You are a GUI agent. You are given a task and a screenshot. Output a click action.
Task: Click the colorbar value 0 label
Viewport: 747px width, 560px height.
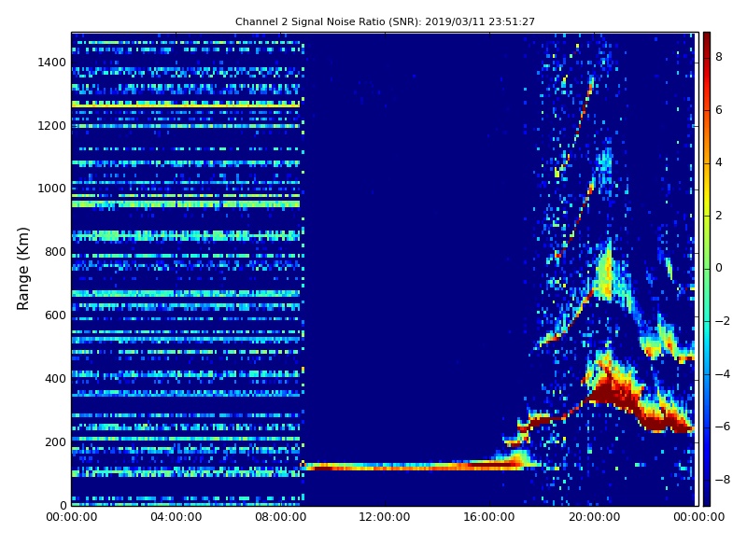click(719, 268)
